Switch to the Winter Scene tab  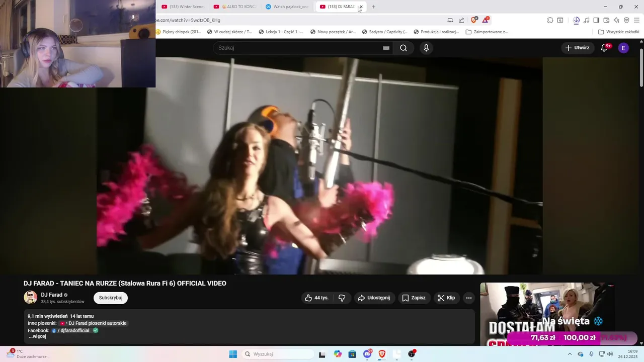click(182, 7)
